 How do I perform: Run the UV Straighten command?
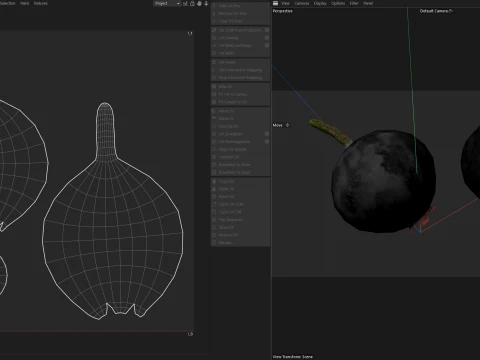(x=237, y=134)
